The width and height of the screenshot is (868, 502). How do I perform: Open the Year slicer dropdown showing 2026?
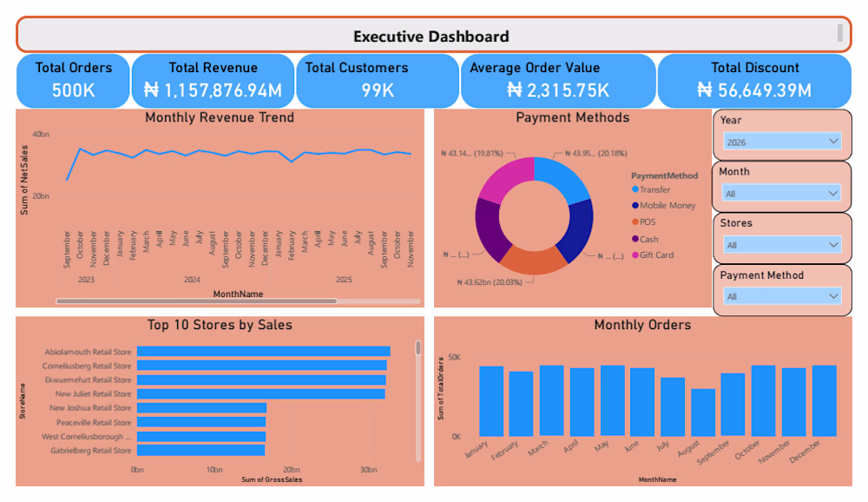[782, 142]
